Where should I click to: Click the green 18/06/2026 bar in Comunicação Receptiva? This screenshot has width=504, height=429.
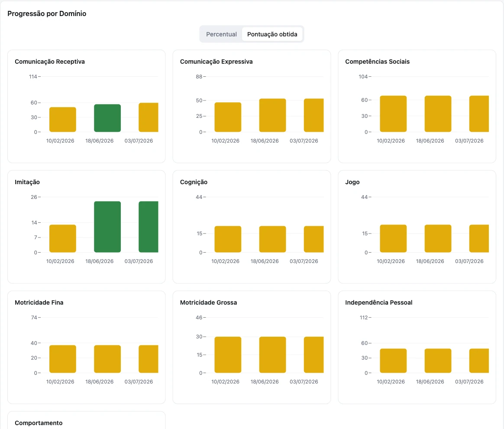(x=107, y=118)
